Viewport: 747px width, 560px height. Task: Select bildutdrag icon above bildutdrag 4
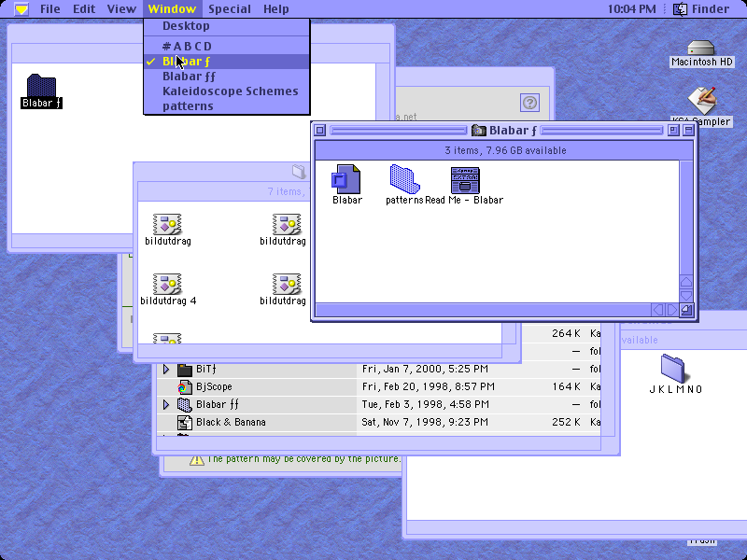point(167,224)
